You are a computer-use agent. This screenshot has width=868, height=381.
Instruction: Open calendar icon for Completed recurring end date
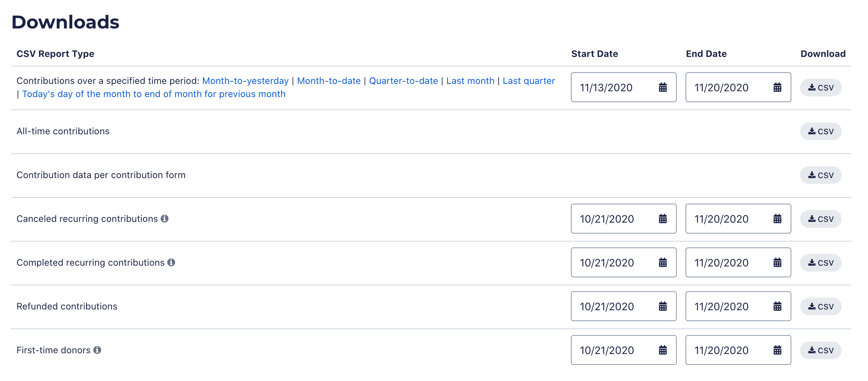pos(777,262)
